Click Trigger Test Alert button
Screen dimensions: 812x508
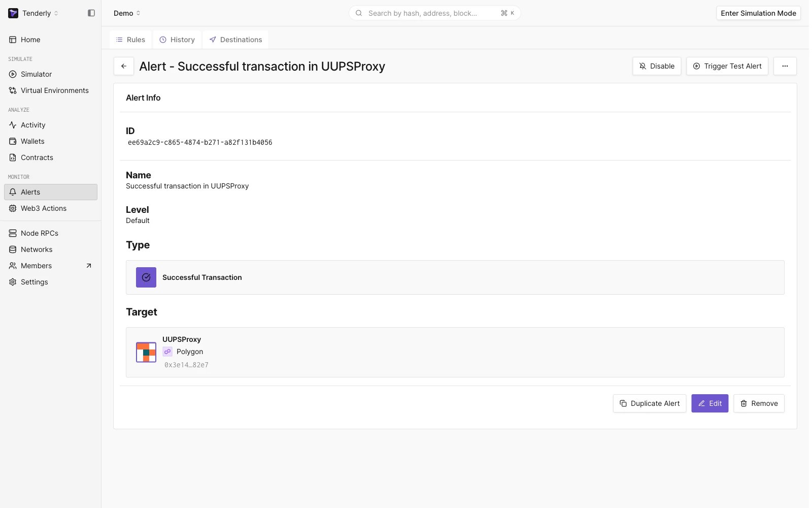coord(727,66)
